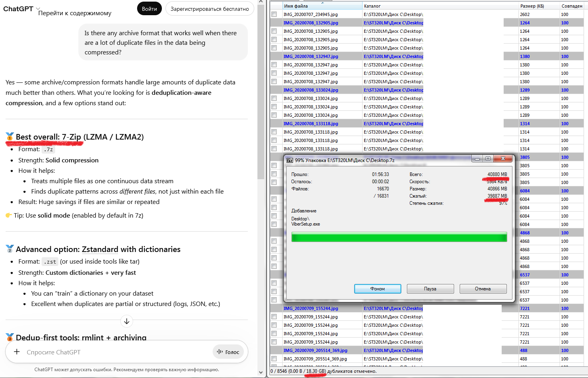The width and height of the screenshot is (588, 378).
Task: Click the plus attach icon in ChatGPT input
Action: (x=17, y=352)
